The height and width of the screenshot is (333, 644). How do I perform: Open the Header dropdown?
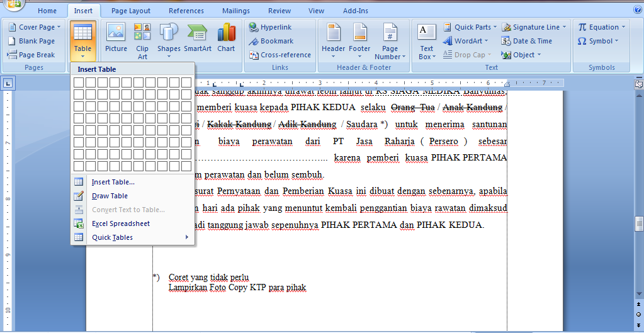[x=333, y=41]
